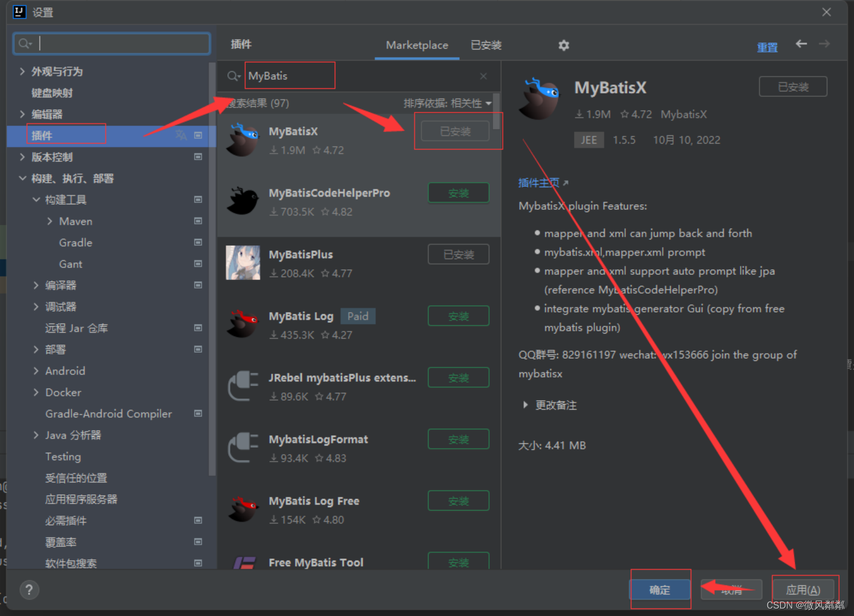The width and height of the screenshot is (854, 616).
Task: Click the MybatisX vendor name link
Action: pyautogui.click(x=683, y=114)
